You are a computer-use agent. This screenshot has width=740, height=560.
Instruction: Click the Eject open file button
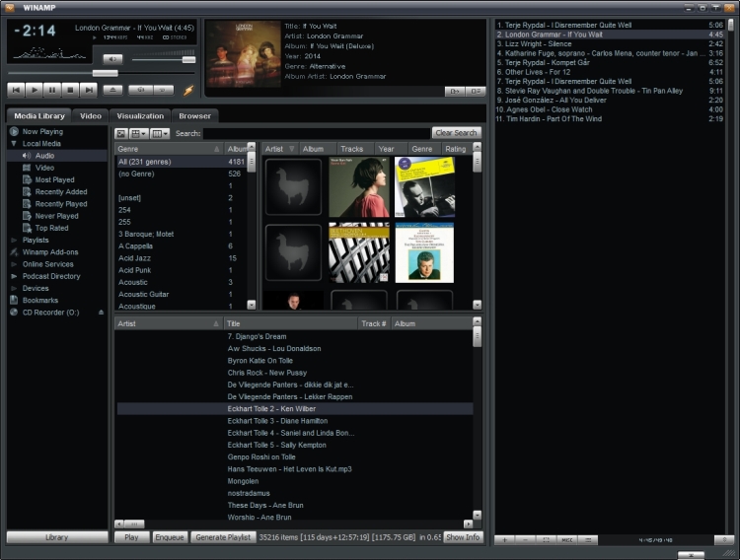tap(112, 90)
